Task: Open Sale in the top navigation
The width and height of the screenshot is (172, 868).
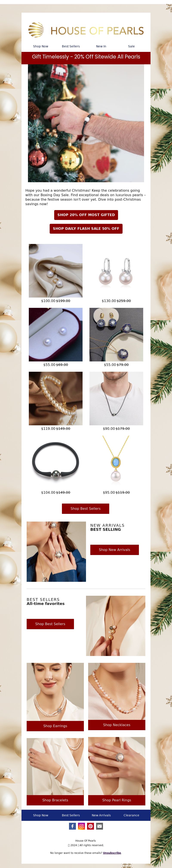Action: pos(131,46)
